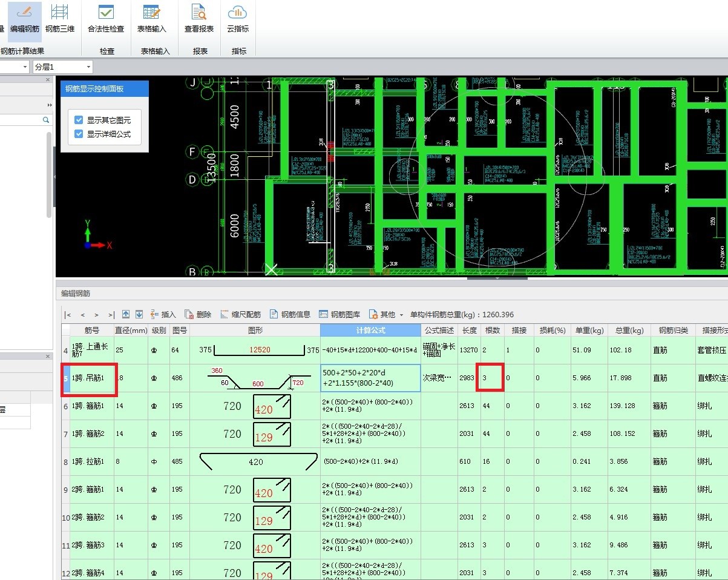This screenshot has width=728, height=580.
Task: Click the 钢筋显示控制面板 title bar
Action: [x=105, y=88]
